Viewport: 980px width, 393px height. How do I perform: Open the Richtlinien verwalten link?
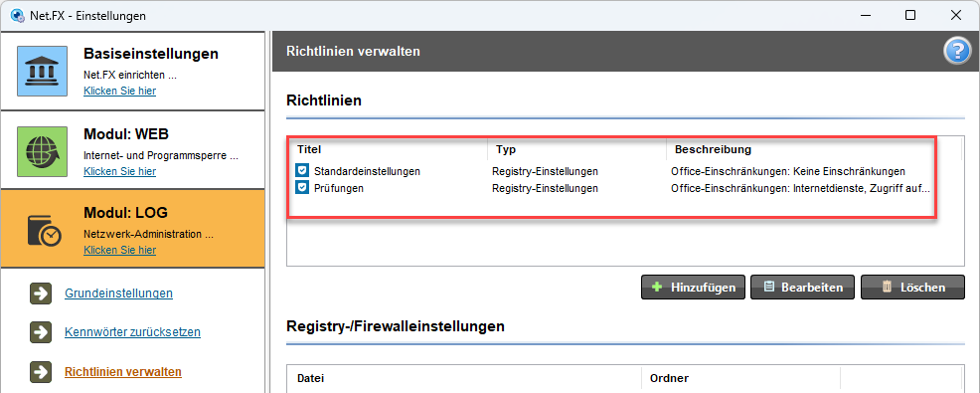coord(123,372)
